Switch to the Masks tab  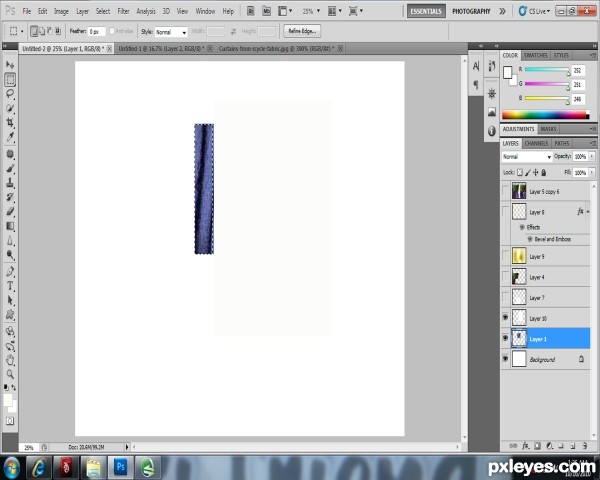click(548, 129)
